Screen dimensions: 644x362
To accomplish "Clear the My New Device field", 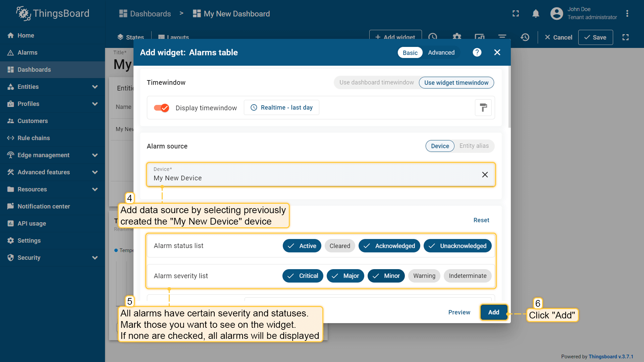I will [x=485, y=175].
